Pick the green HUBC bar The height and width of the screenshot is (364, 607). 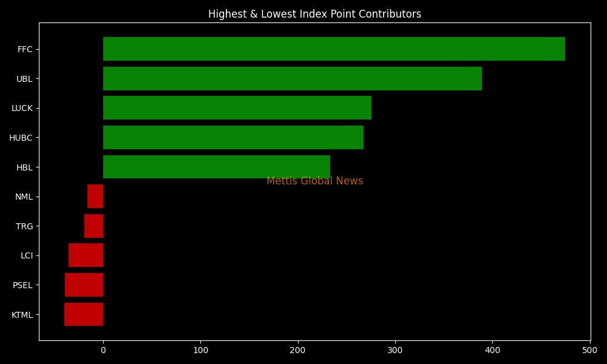pos(233,138)
